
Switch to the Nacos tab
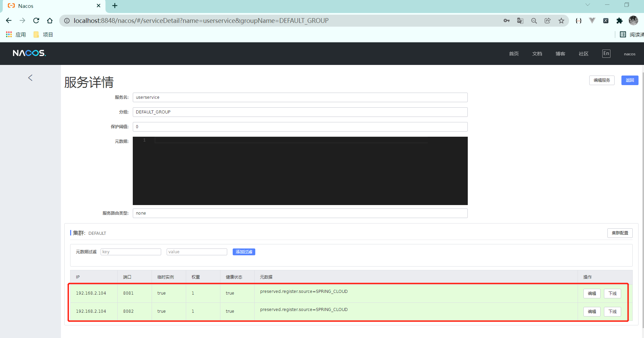click(x=53, y=6)
